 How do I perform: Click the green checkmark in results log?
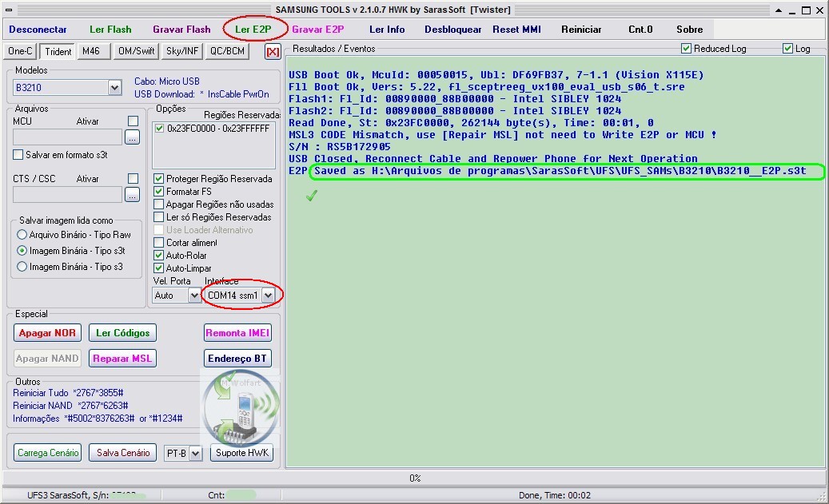click(312, 196)
